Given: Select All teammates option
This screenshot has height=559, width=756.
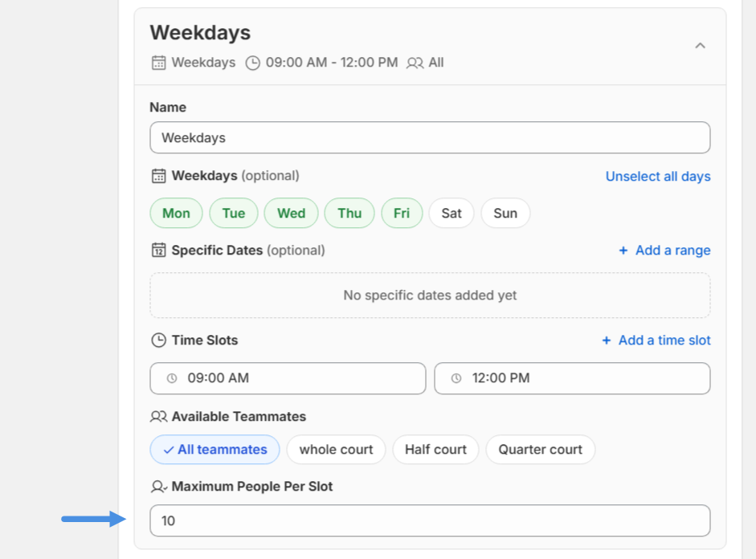Looking at the screenshot, I should pyautogui.click(x=215, y=449).
